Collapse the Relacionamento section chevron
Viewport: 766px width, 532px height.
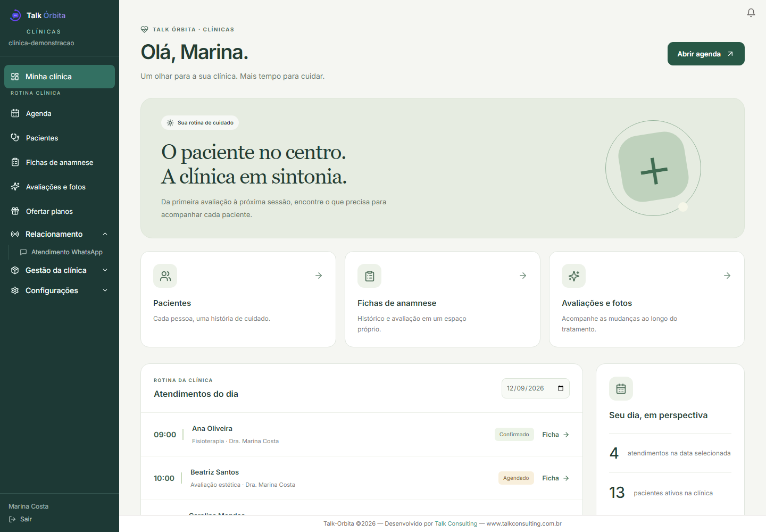[105, 234]
